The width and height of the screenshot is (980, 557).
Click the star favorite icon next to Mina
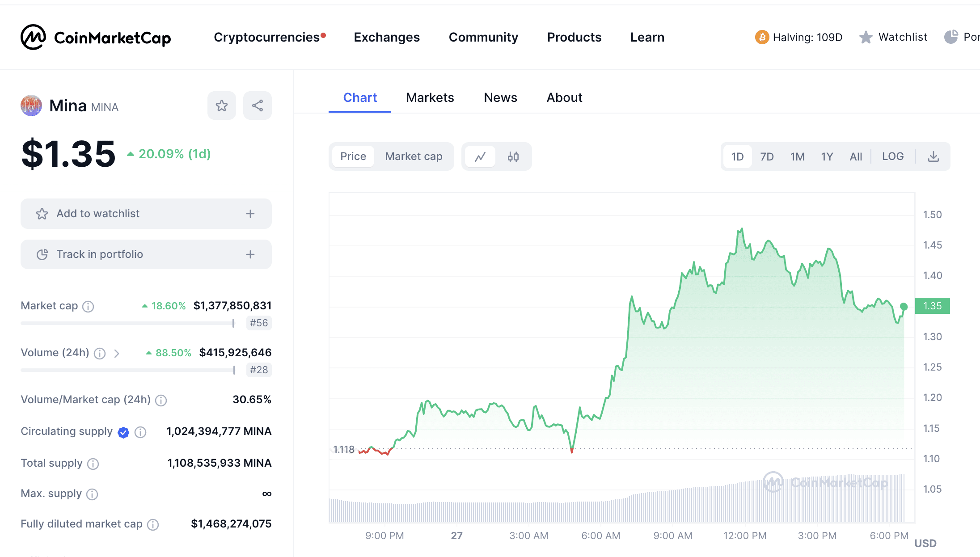[221, 105]
